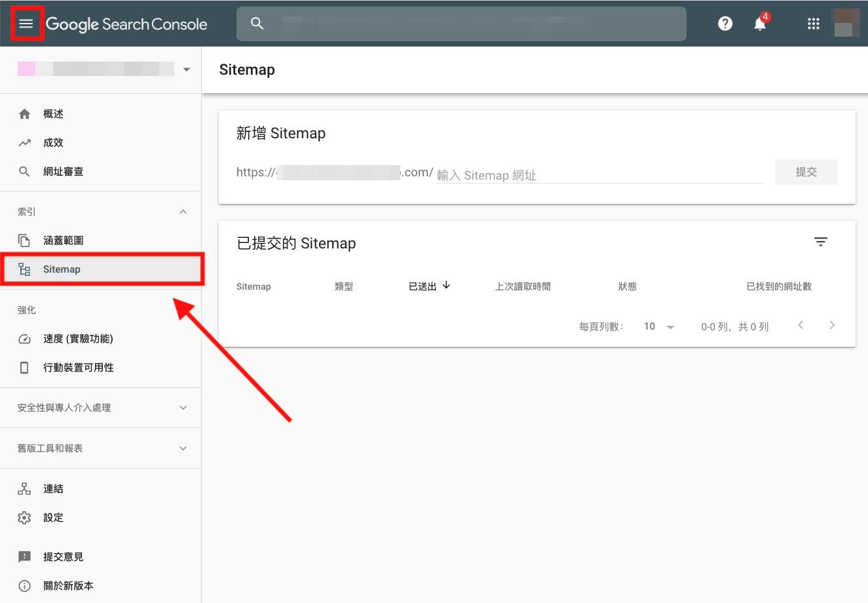Click the feedback bubble icon

[24, 557]
